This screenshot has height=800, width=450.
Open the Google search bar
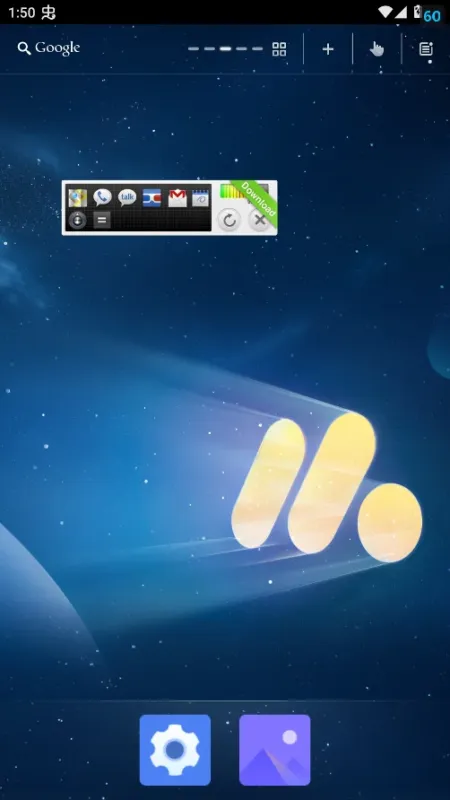[48, 48]
